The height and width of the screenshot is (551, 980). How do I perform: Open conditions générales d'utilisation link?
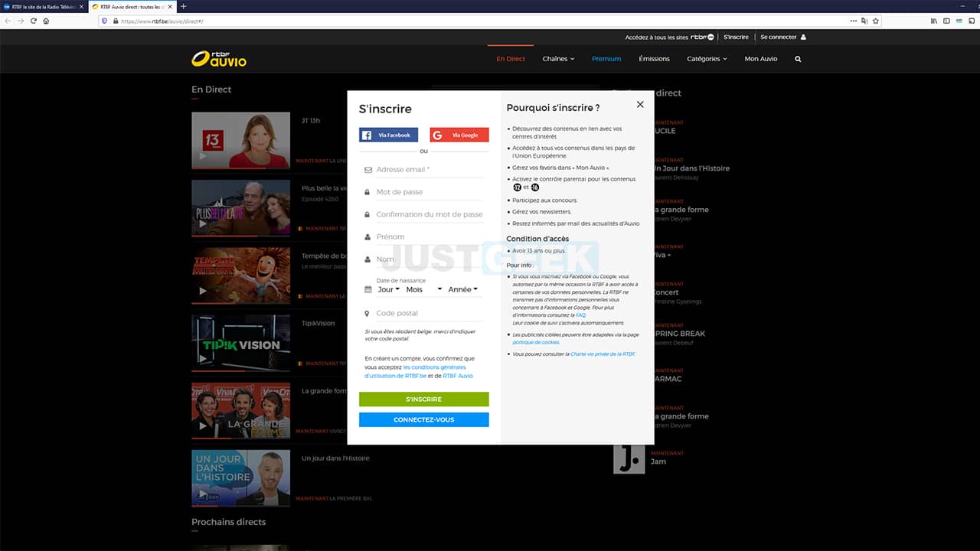pyautogui.click(x=415, y=372)
